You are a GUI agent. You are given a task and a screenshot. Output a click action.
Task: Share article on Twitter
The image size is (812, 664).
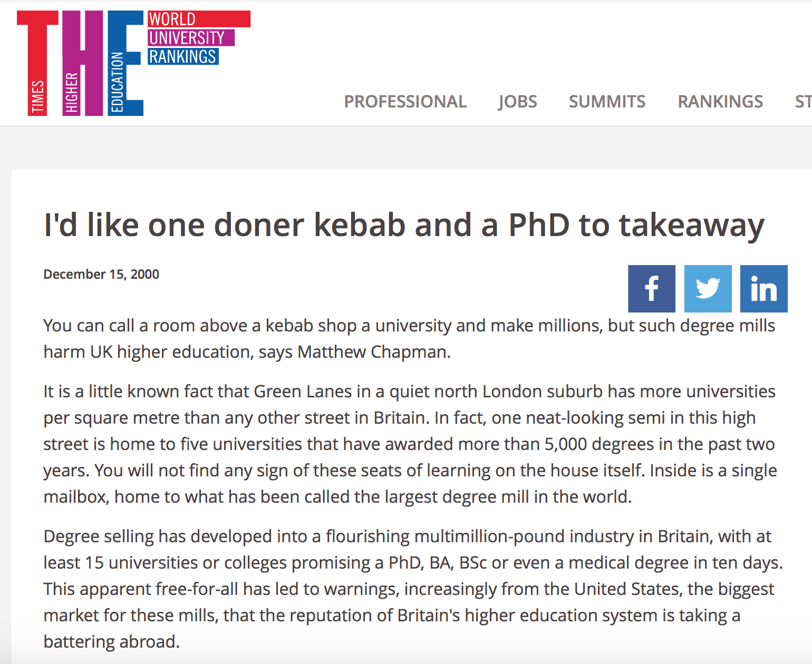point(708,288)
